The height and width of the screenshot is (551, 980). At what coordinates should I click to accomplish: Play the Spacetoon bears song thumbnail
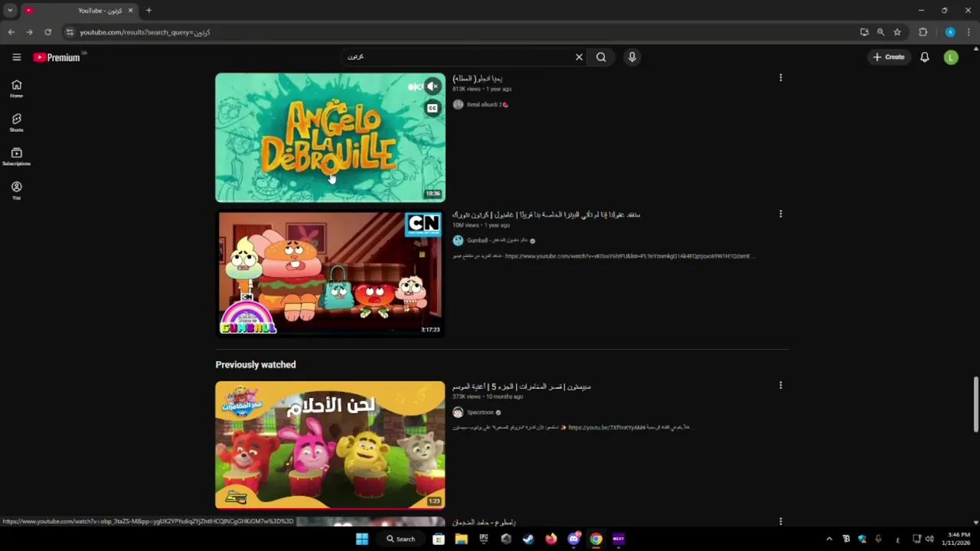tap(330, 445)
